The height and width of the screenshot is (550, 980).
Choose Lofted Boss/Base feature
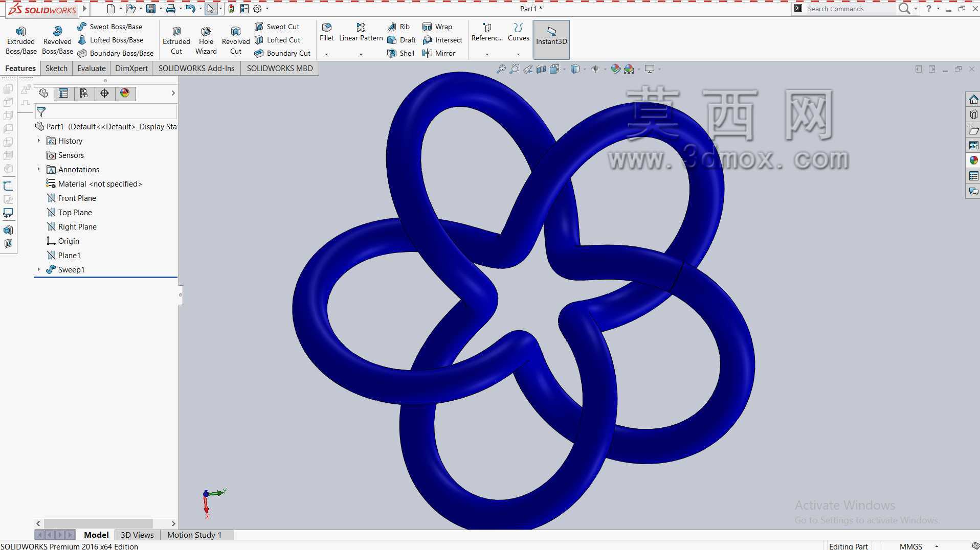pyautogui.click(x=110, y=40)
